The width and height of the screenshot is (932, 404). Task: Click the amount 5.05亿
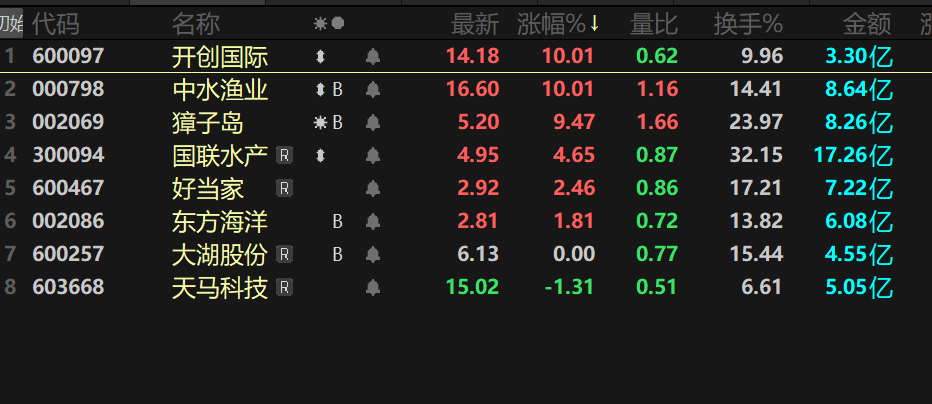point(859,287)
